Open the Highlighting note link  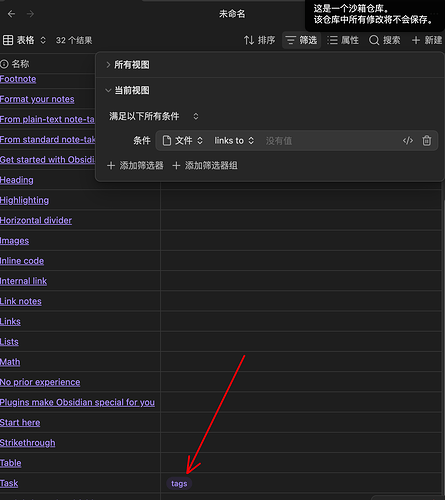point(24,200)
